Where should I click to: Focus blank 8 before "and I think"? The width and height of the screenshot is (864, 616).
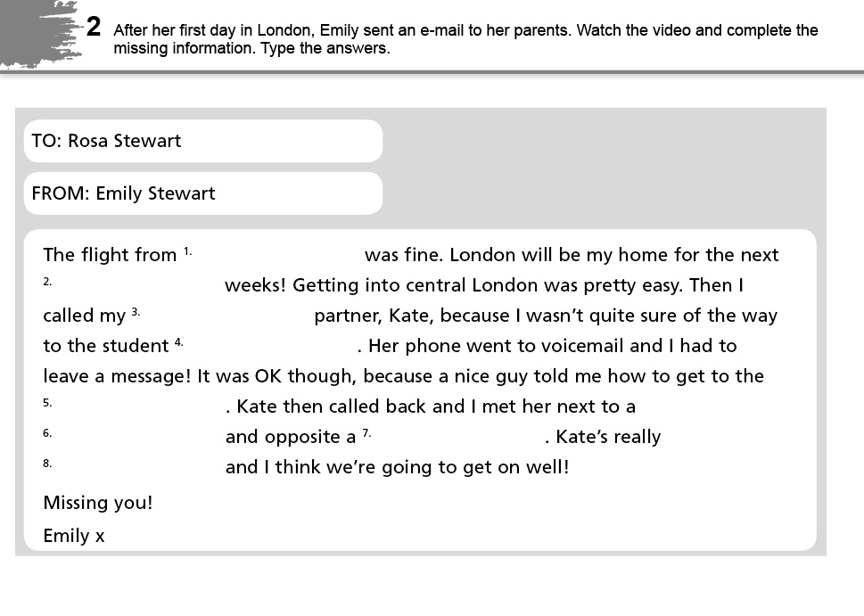[x=138, y=467]
